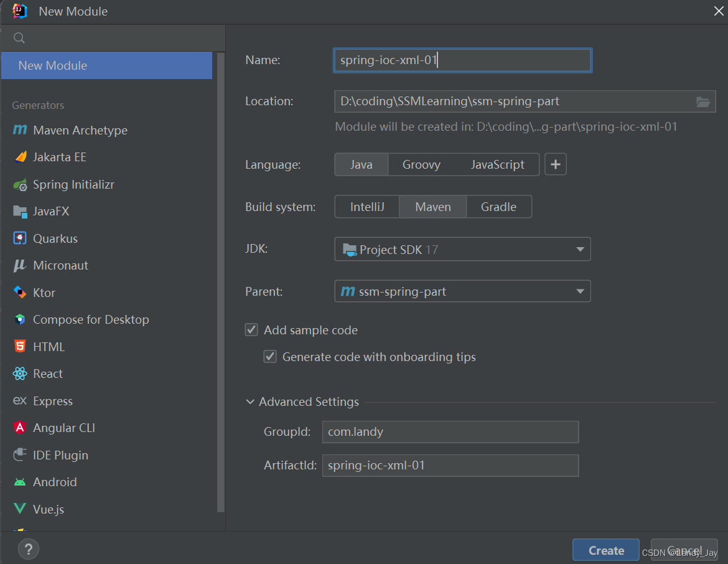The image size is (728, 564).
Task: Collapse the Advanced Settings section
Action: point(250,402)
